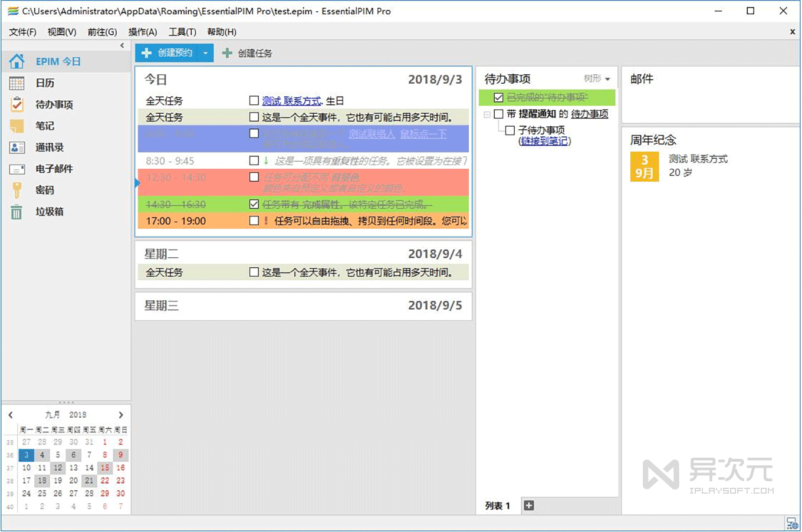
Task: Open the 通讯录 contacts icon
Action: click(x=17, y=147)
